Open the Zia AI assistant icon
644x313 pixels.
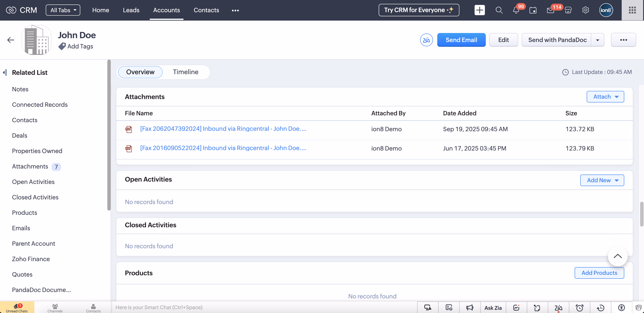426,40
